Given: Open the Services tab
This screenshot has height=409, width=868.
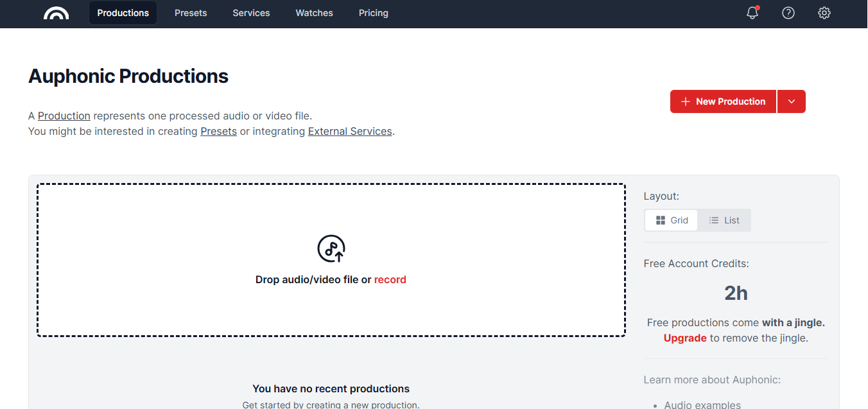Looking at the screenshot, I should tap(251, 13).
